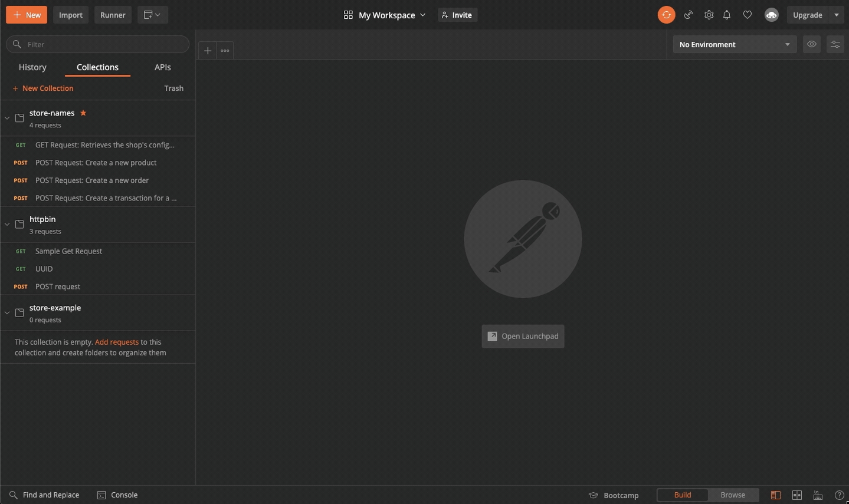Click the store-example collection name
This screenshot has height=504, width=849.
click(x=55, y=308)
